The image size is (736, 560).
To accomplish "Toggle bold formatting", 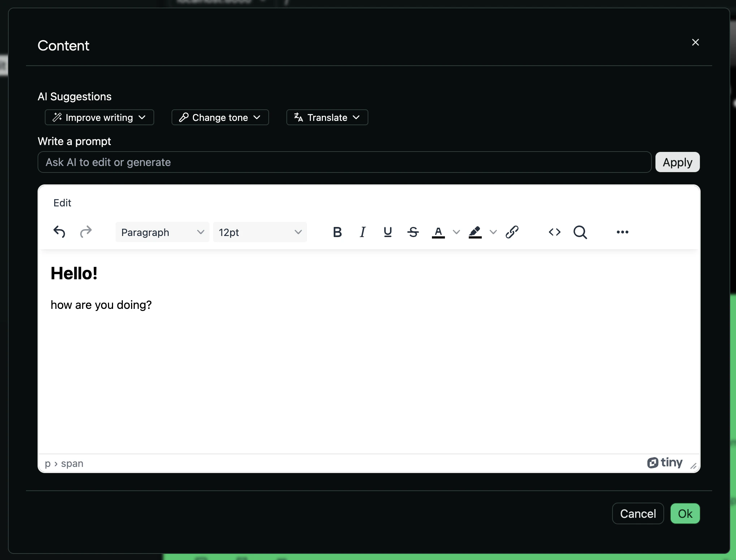I will click(337, 232).
